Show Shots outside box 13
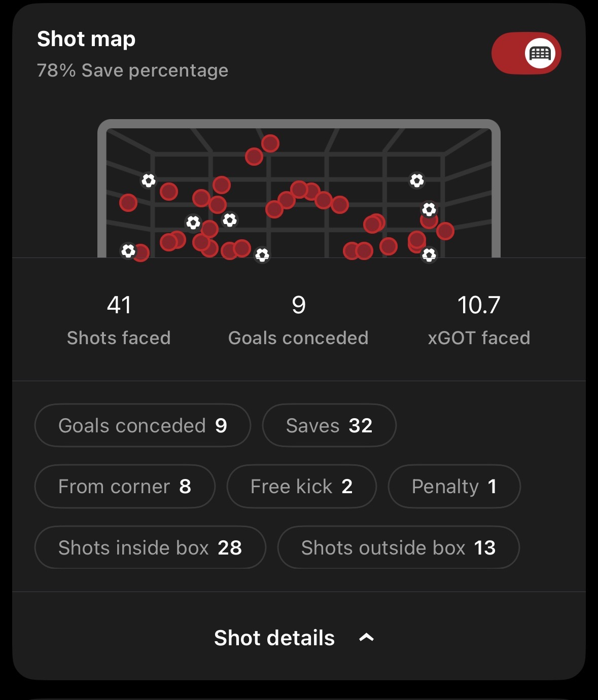The image size is (598, 700). click(x=398, y=547)
